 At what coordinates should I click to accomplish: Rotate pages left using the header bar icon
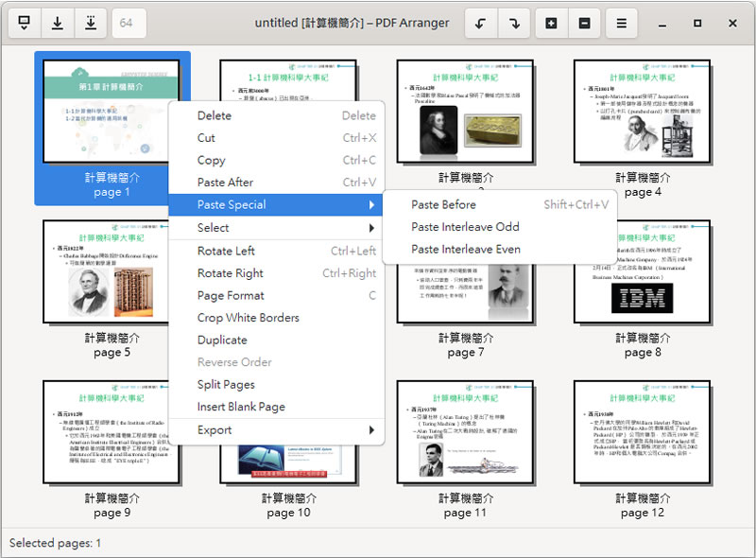point(481,23)
